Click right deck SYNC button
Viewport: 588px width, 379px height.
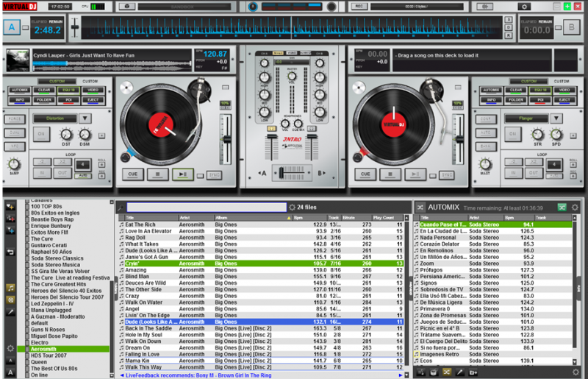point(447,175)
